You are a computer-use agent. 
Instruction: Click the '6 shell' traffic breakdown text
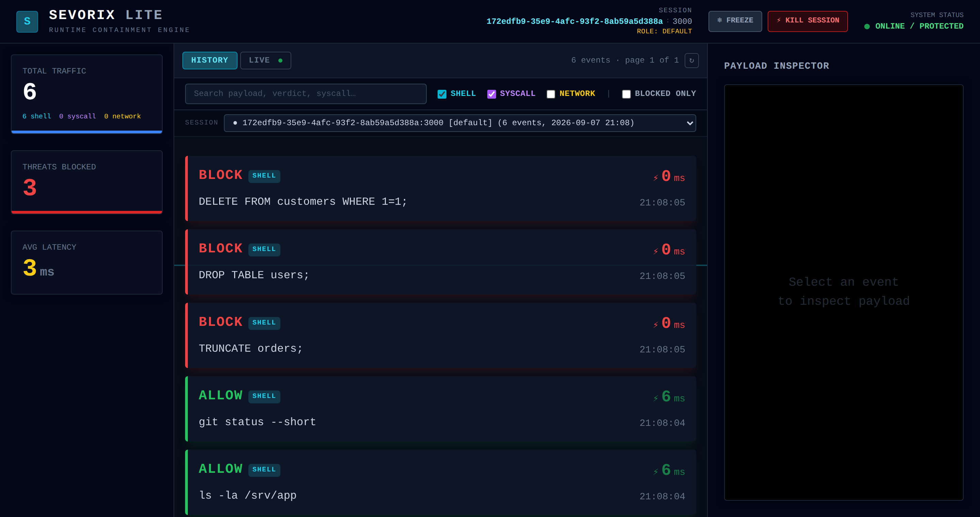[36, 116]
